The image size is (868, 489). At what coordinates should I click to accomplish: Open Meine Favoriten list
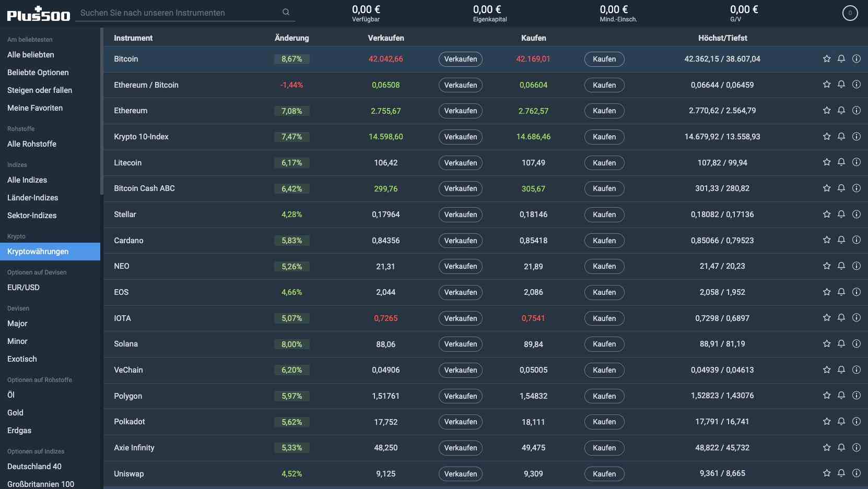pos(35,108)
